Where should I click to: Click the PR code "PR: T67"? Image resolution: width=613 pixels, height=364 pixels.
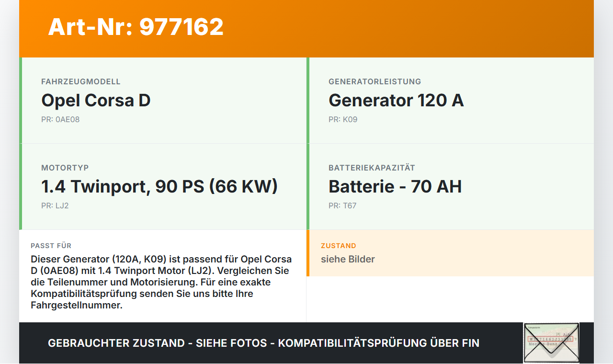pyautogui.click(x=342, y=206)
